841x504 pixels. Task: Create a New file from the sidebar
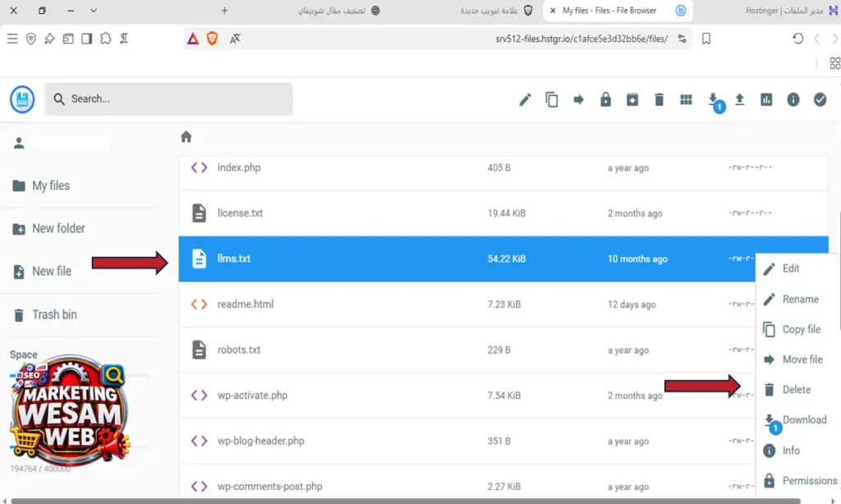coord(42,272)
